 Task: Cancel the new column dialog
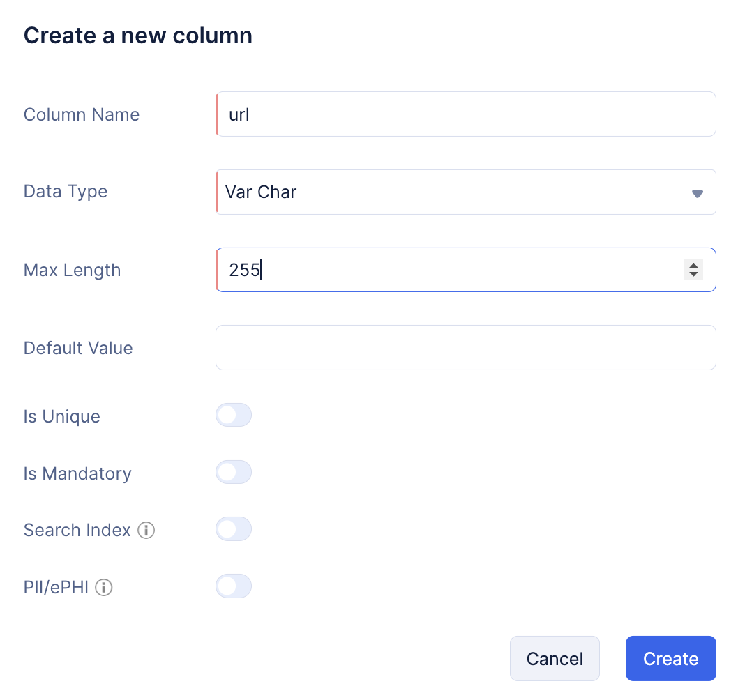pyautogui.click(x=555, y=659)
